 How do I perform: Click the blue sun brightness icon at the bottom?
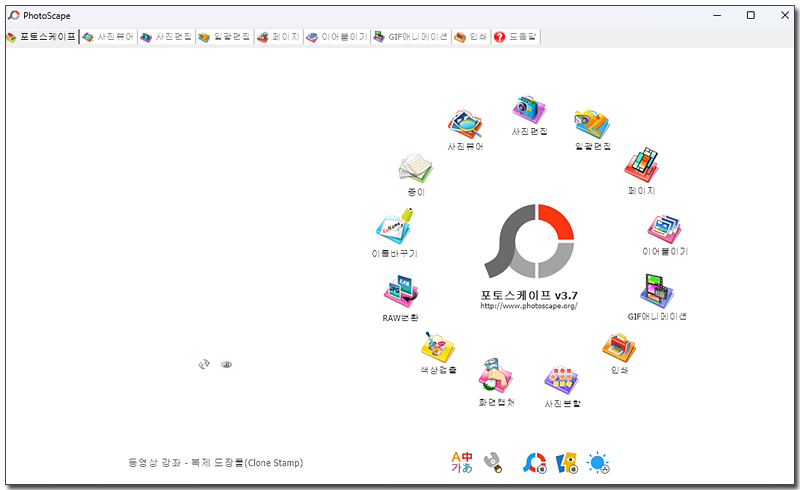tap(598, 463)
